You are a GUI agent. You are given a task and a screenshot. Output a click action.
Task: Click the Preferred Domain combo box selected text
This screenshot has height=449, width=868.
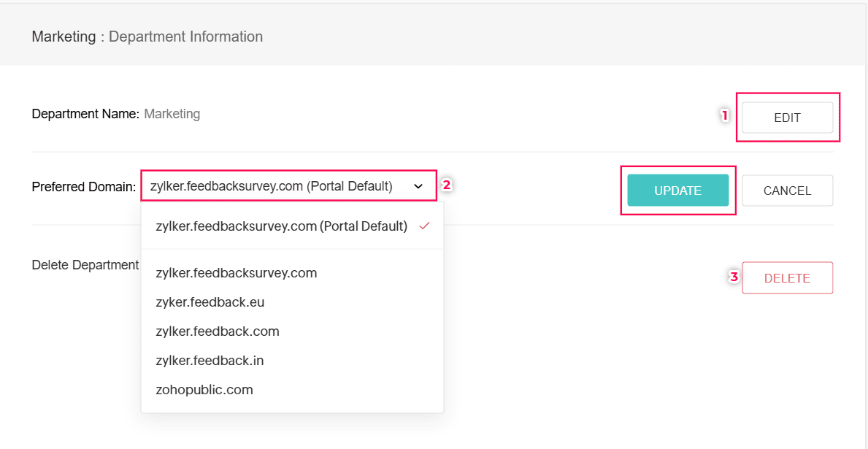point(272,186)
